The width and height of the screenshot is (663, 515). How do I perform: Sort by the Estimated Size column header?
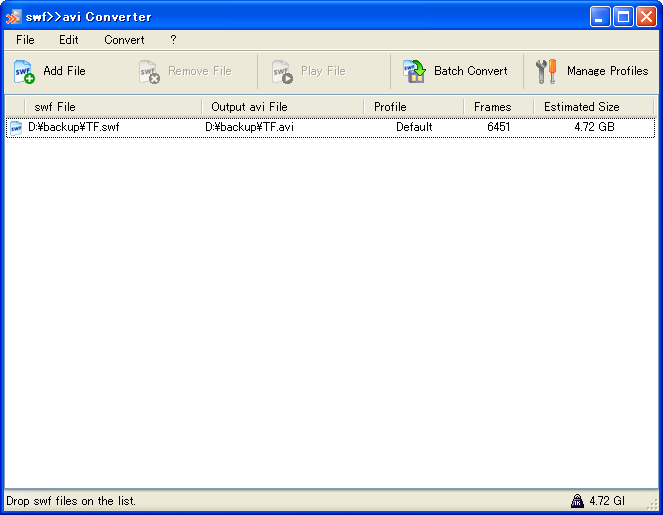click(594, 107)
